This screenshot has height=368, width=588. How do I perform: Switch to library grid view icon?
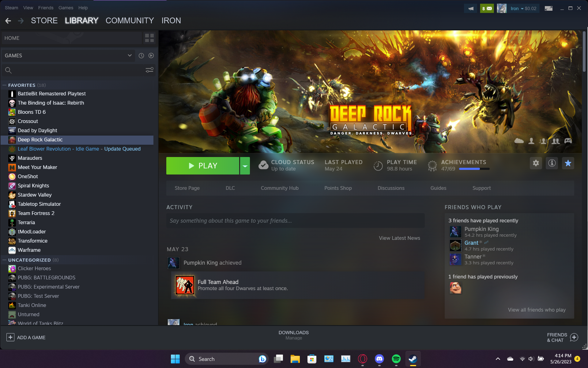[149, 38]
